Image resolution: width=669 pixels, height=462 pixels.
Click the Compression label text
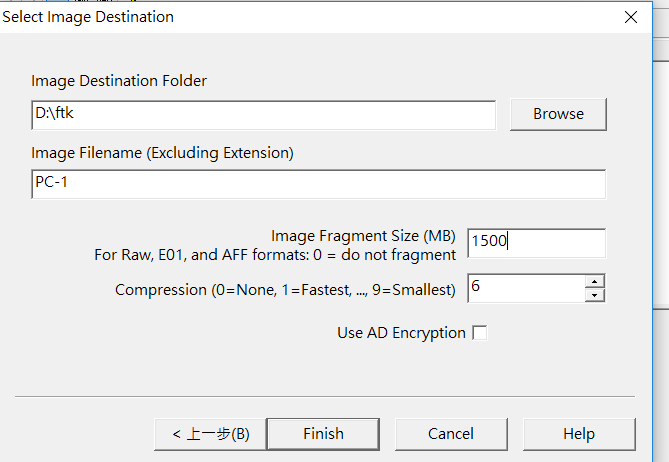[x=285, y=290]
